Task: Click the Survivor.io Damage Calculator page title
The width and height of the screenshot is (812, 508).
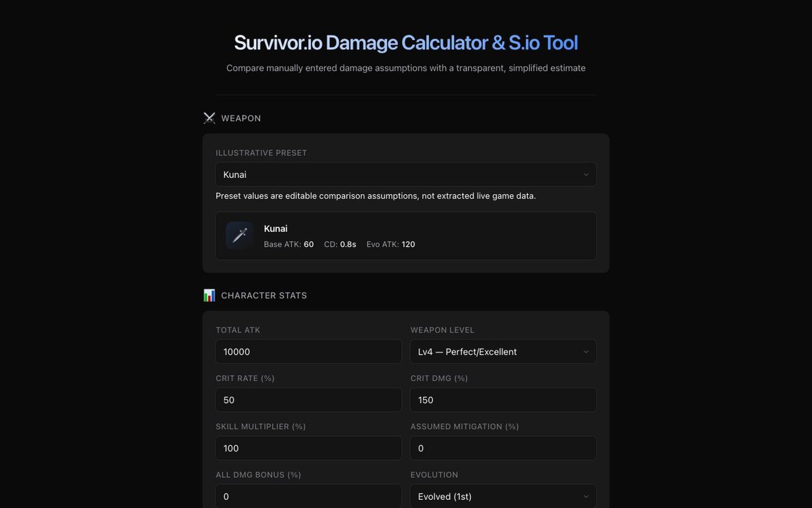Action: [x=405, y=42]
